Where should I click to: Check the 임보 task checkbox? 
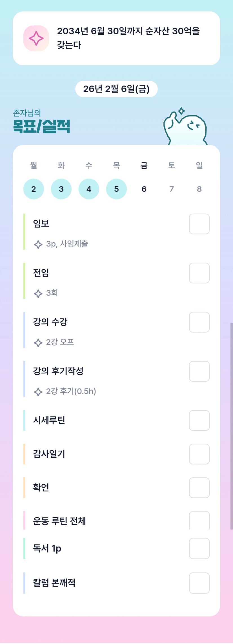tap(199, 224)
